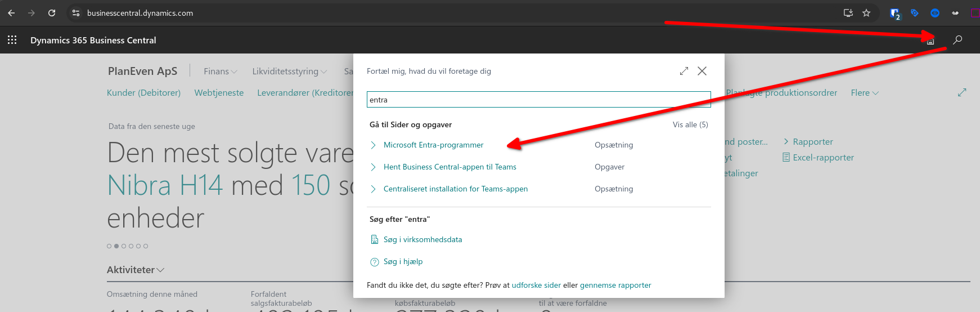Viewport: 980px width, 312px height.
Task: Open Leverandører (Kreditorer) page
Action: pos(305,93)
